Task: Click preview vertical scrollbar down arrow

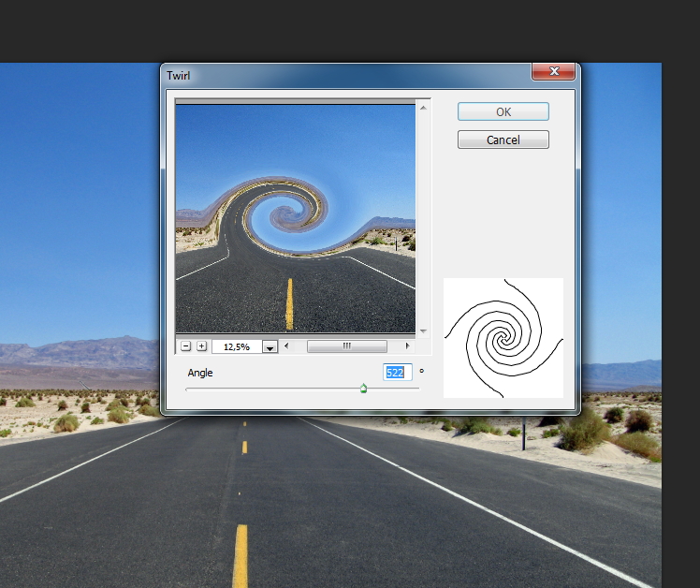Action: pos(423,330)
